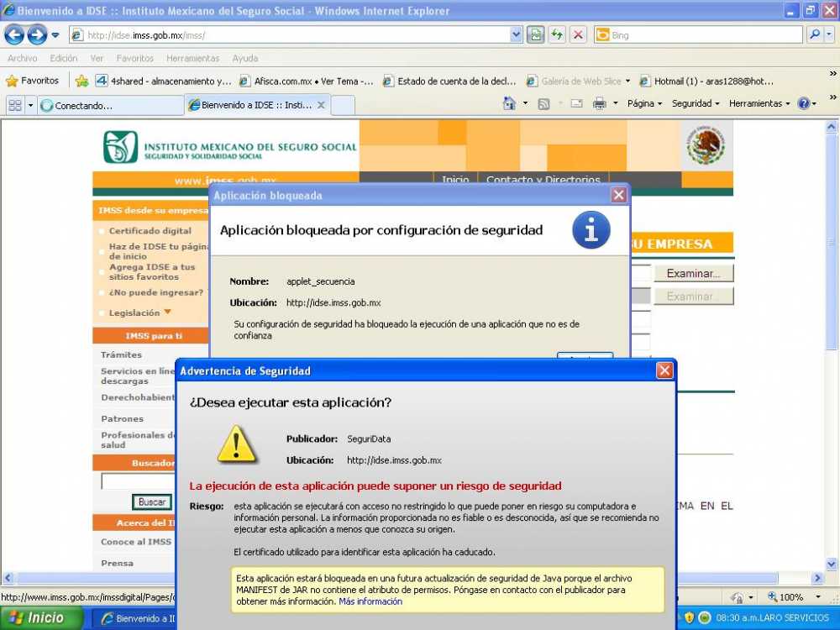Expand the address bar history dropdown
This screenshot has width=840, height=630.
coord(516,35)
